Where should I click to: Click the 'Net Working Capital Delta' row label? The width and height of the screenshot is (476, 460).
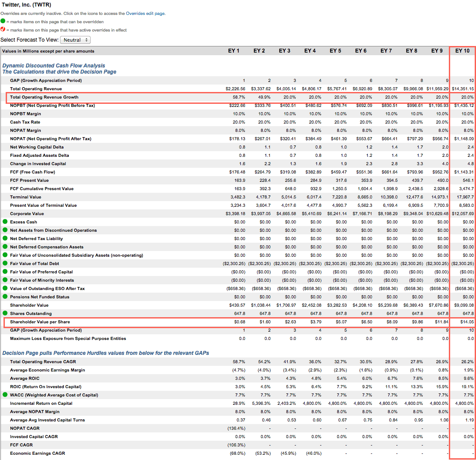(x=37, y=147)
